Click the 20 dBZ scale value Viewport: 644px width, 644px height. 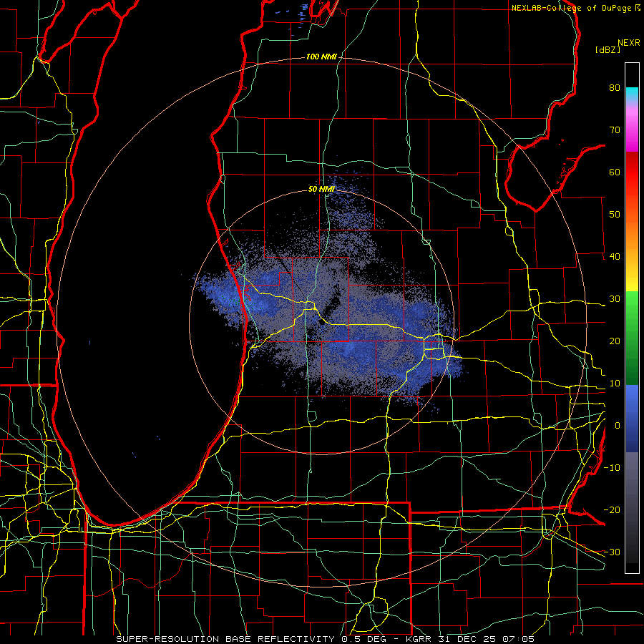[x=615, y=341]
